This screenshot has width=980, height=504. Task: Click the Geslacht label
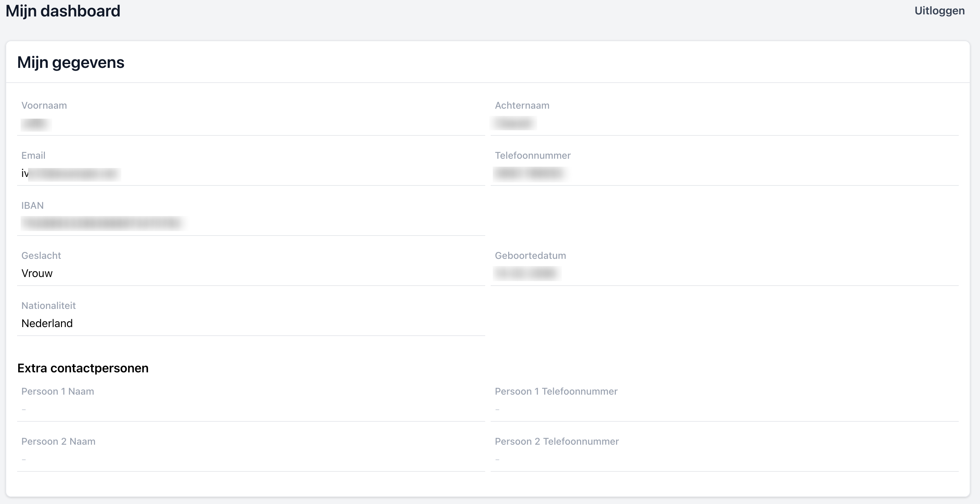point(41,255)
